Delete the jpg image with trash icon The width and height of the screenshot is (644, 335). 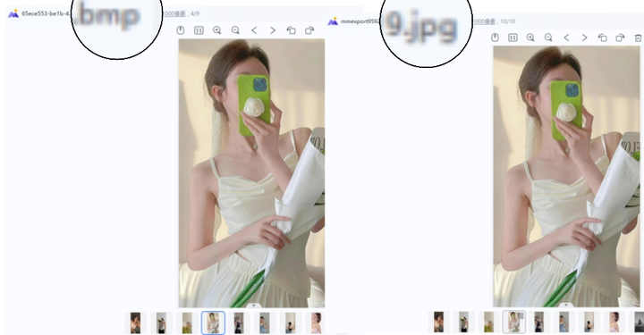click(x=638, y=38)
